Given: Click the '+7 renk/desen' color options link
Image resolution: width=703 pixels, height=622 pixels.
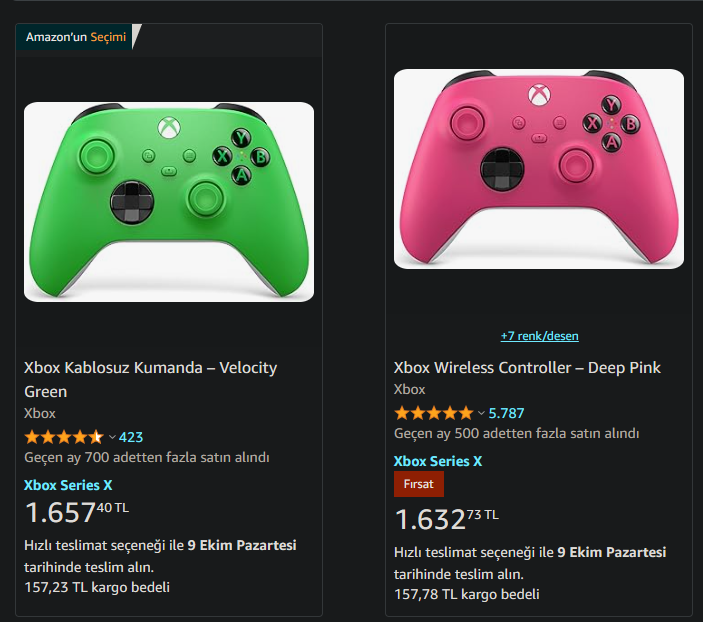Looking at the screenshot, I should click(x=539, y=336).
